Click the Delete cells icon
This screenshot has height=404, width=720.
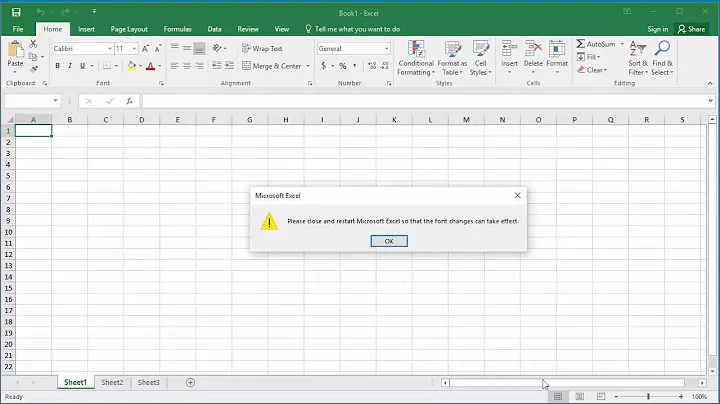click(533, 49)
